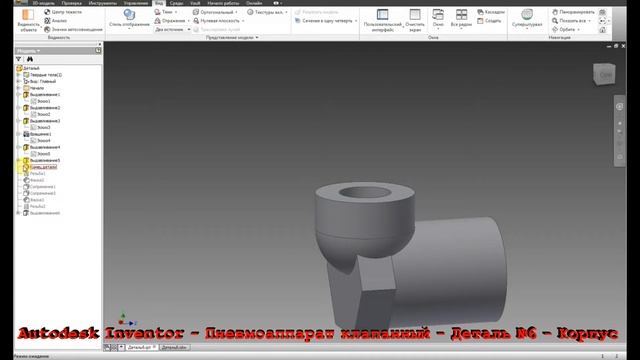Click the Каскадом button
This screenshot has height=360, width=640.
(491, 12)
